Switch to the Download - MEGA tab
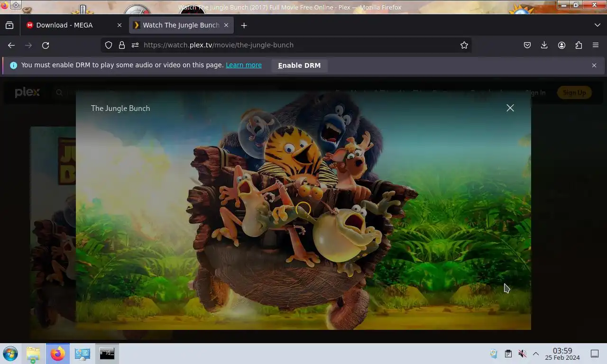Image resolution: width=607 pixels, height=364 pixels. pyautogui.click(x=74, y=25)
